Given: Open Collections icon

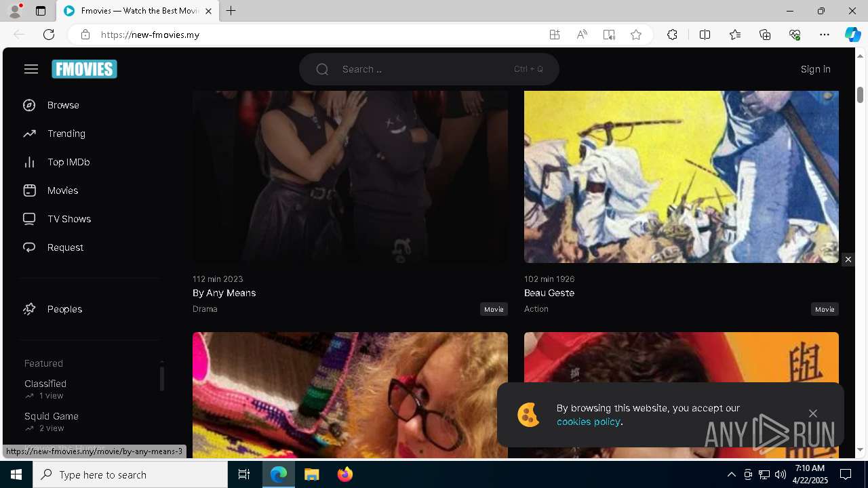Looking at the screenshot, I should click(765, 35).
